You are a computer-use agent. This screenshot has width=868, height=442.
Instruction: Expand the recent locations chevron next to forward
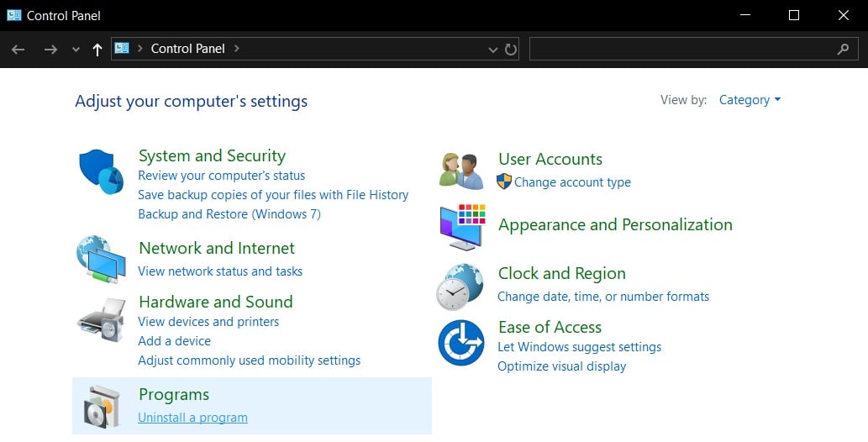tap(76, 50)
